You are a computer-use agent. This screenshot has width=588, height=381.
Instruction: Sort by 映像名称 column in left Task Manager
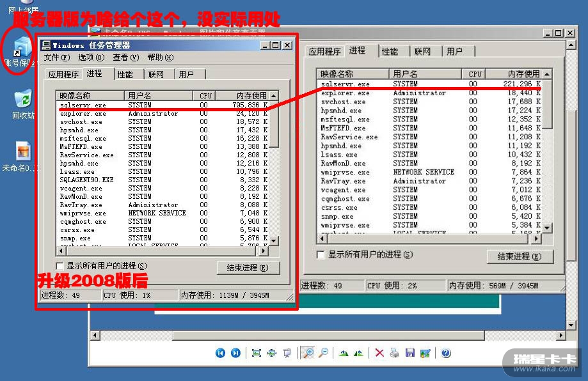pos(90,95)
